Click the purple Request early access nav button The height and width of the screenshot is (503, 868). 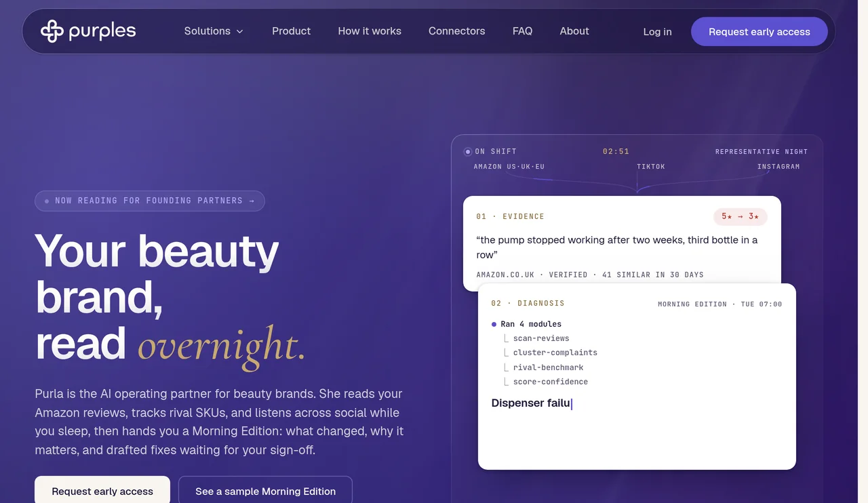759,32
